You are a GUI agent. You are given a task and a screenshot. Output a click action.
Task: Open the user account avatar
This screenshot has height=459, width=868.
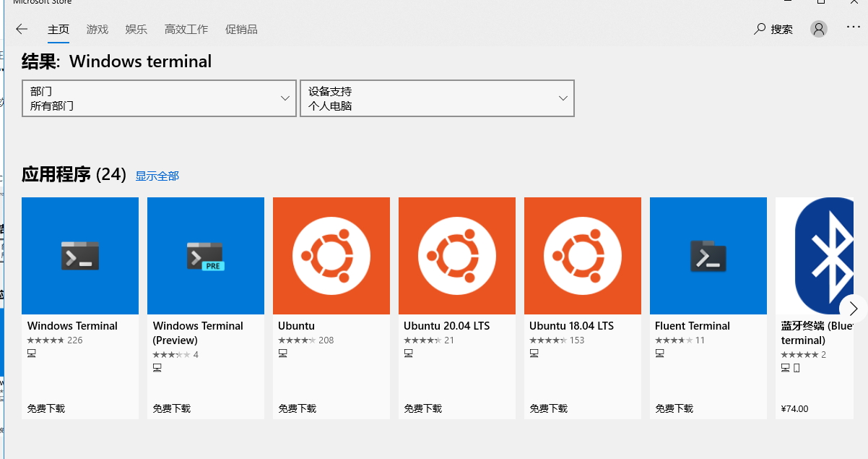[819, 29]
